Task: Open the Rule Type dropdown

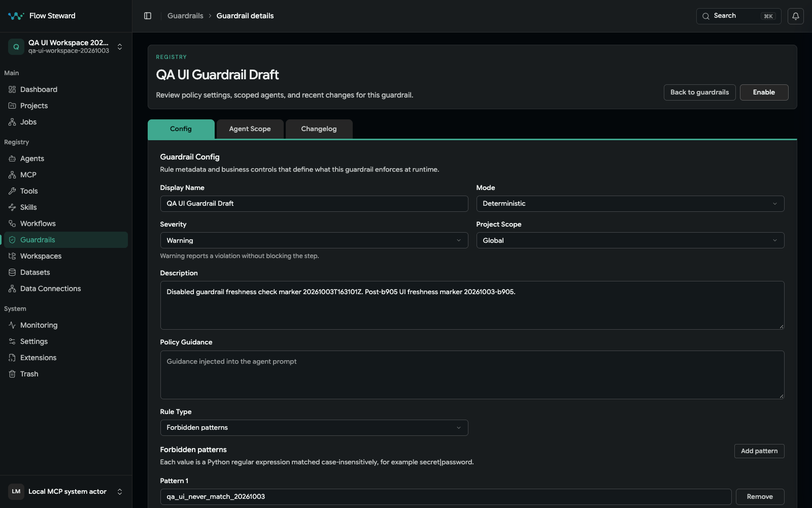Action: [314, 428]
